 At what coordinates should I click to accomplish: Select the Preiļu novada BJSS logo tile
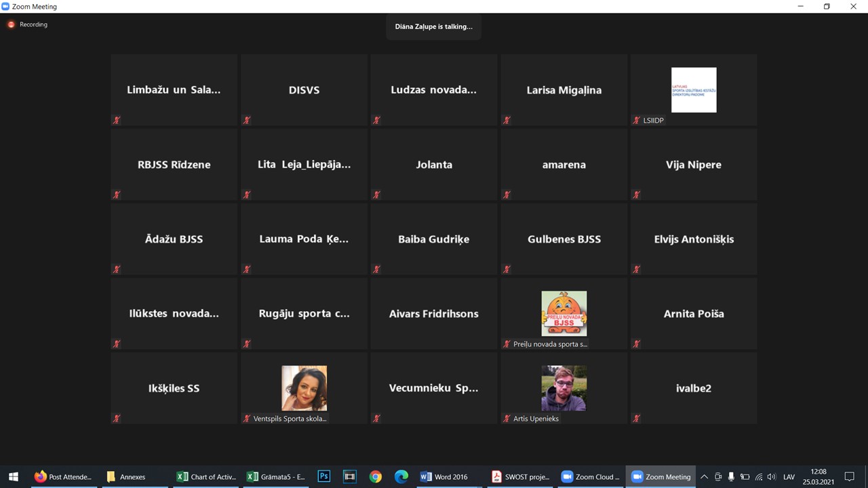click(564, 313)
